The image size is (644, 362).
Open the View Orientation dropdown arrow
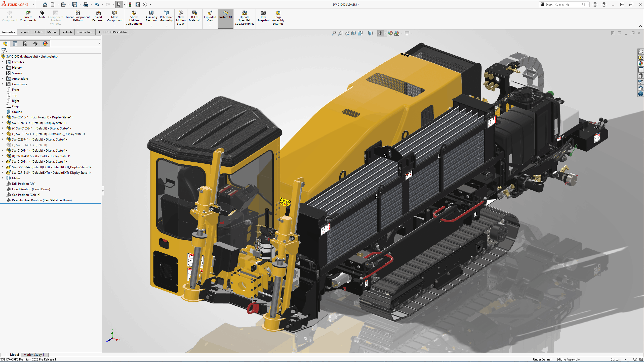pos(365,33)
